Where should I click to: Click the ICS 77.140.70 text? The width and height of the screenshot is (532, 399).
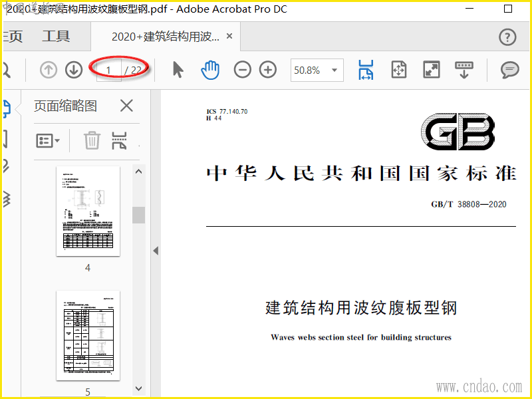point(227,111)
